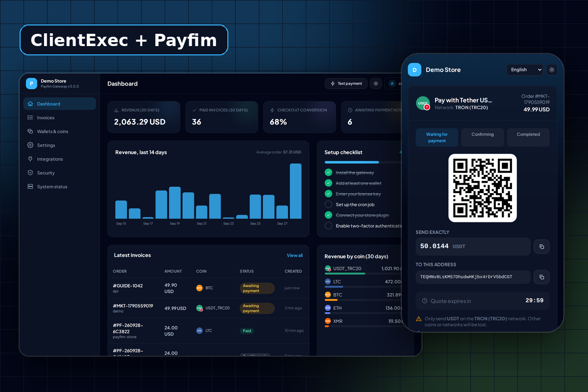Open System status page

pos(59,186)
